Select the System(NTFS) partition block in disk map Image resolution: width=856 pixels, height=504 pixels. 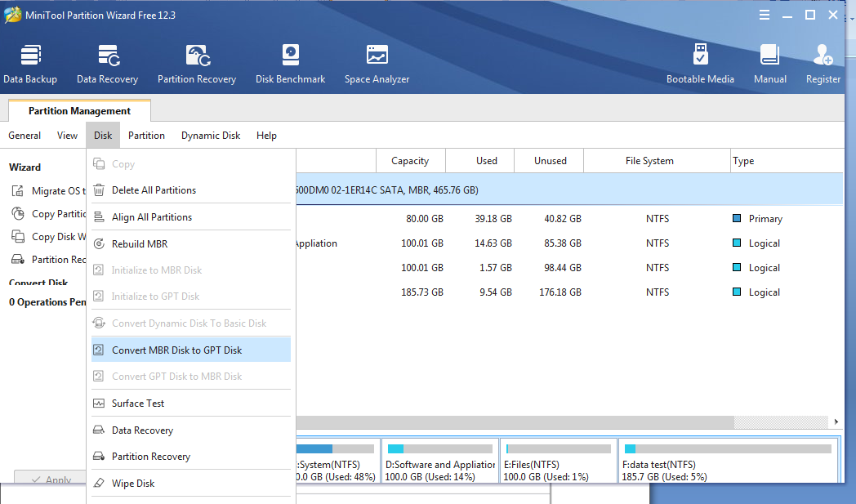pyautogui.click(x=337, y=461)
